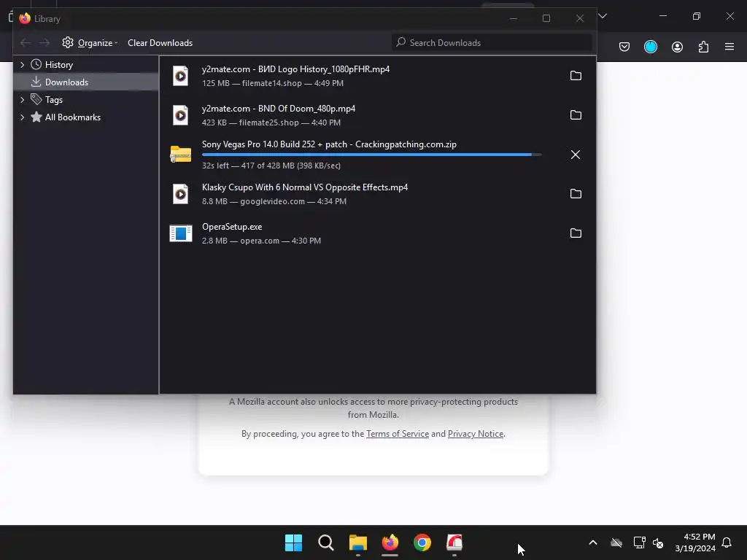Open Firefox hamburger application menu

(729, 47)
